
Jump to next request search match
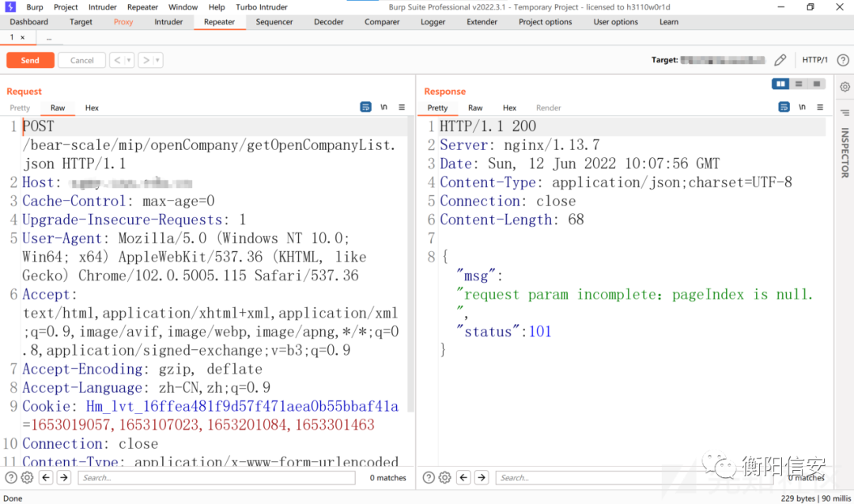(x=64, y=478)
